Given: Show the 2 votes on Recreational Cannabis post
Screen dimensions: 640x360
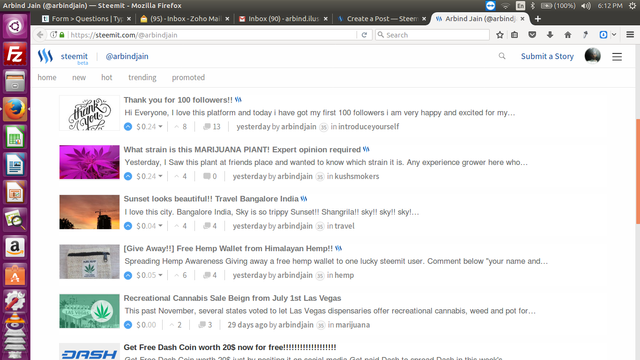Looking at the screenshot, I should (176, 325).
